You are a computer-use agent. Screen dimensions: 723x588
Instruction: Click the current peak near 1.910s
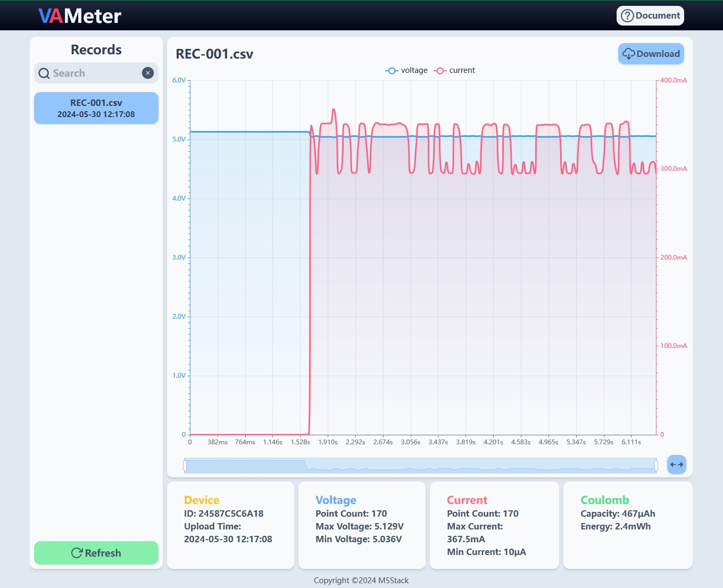point(334,110)
